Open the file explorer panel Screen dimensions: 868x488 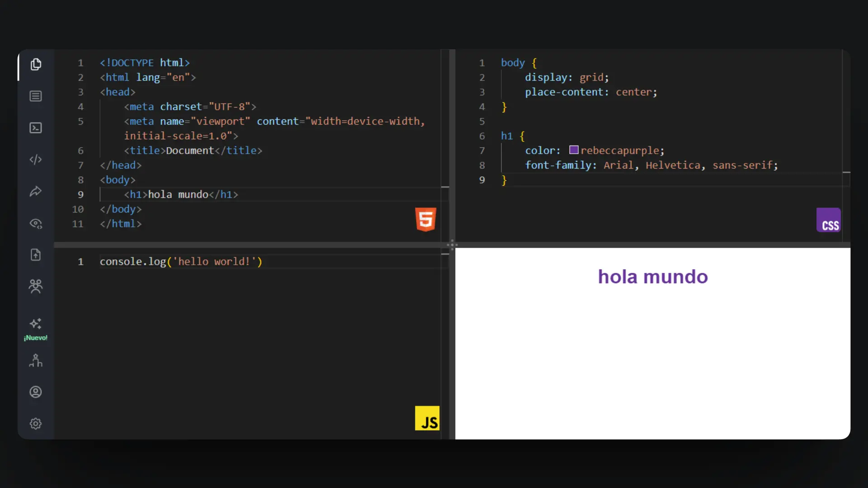[36, 64]
